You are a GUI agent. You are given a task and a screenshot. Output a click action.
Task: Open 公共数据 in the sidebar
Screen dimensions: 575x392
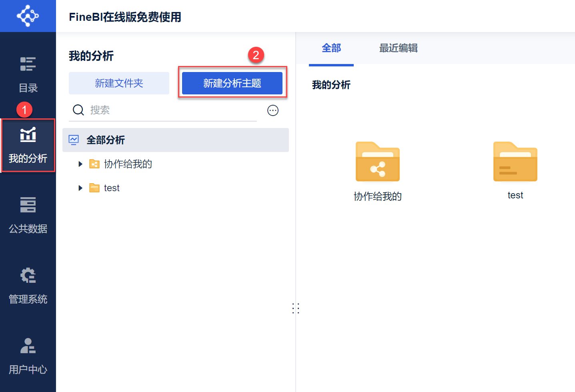click(28, 216)
